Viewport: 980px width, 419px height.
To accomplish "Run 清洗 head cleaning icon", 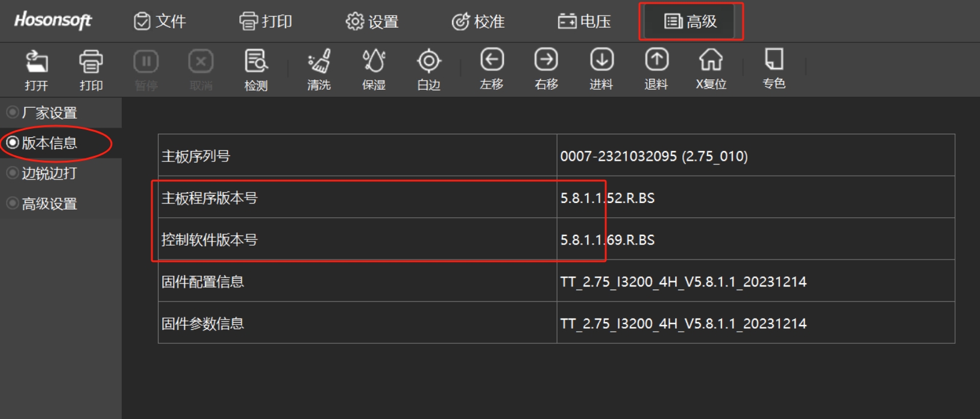I will pyautogui.click(x=319, y=69).
